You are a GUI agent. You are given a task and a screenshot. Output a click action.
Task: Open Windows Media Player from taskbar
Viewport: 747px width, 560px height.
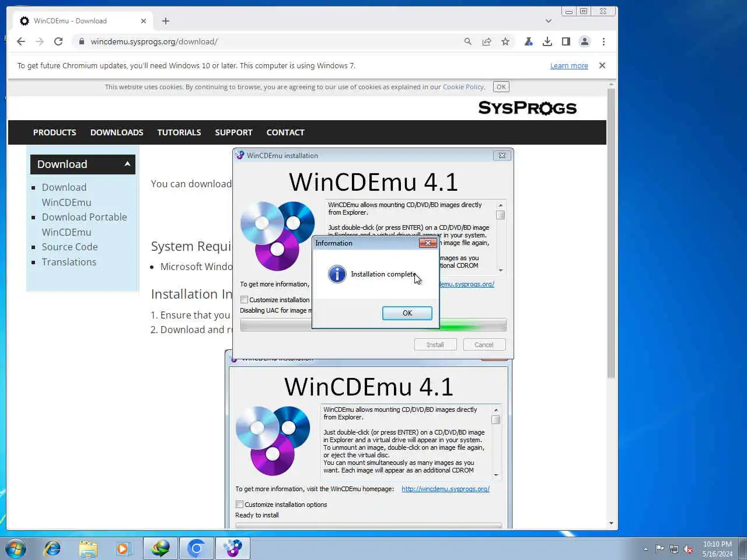(x=123, y=548)
